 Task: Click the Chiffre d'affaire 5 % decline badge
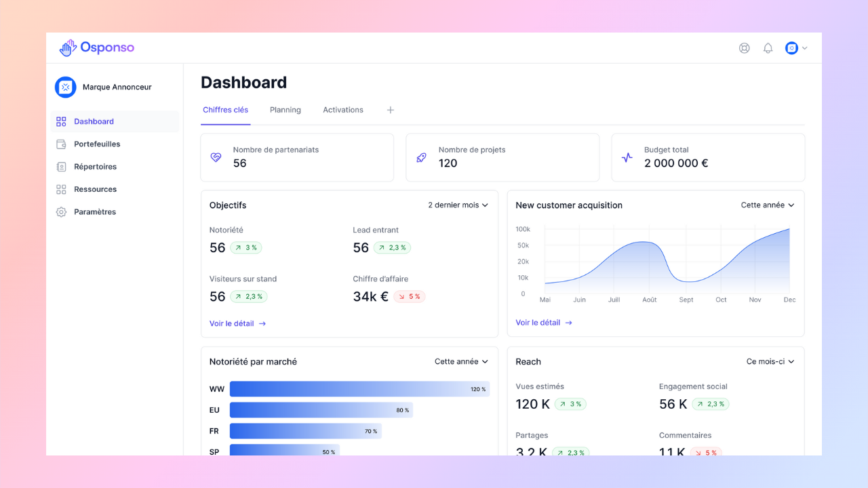pos(409,296)
